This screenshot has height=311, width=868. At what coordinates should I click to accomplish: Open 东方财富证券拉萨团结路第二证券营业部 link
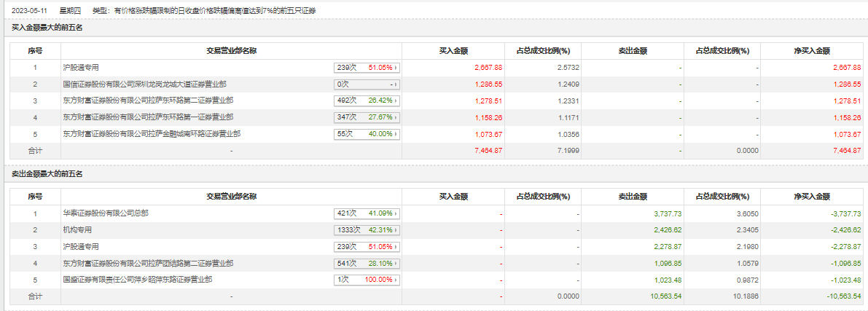tap(148, 263)
